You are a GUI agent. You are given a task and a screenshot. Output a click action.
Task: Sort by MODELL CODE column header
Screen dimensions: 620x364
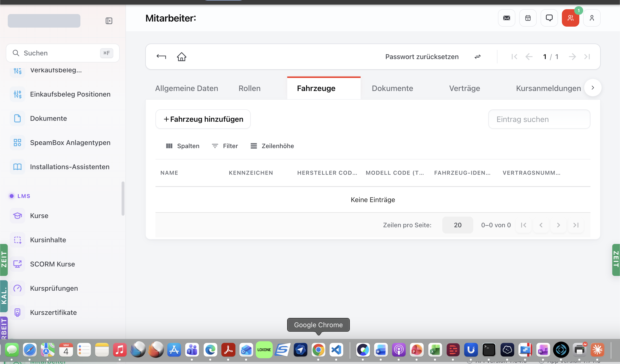(395, 173)
